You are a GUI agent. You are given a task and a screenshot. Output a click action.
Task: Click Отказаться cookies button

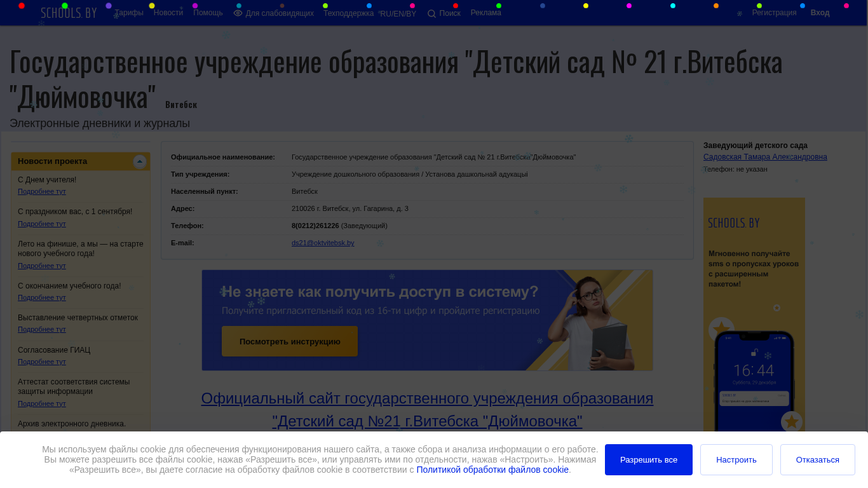coord(818,459)
